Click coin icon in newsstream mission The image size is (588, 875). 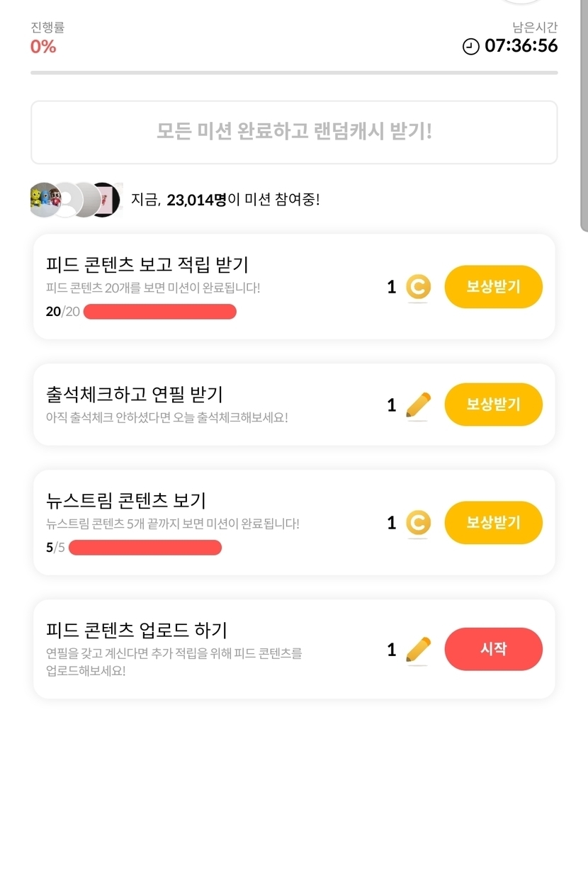pyautogui.click(x=418, y=524)
